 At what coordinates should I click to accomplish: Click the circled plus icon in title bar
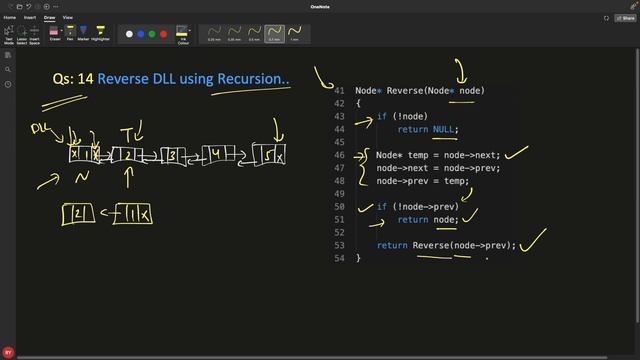pos(47,7)
